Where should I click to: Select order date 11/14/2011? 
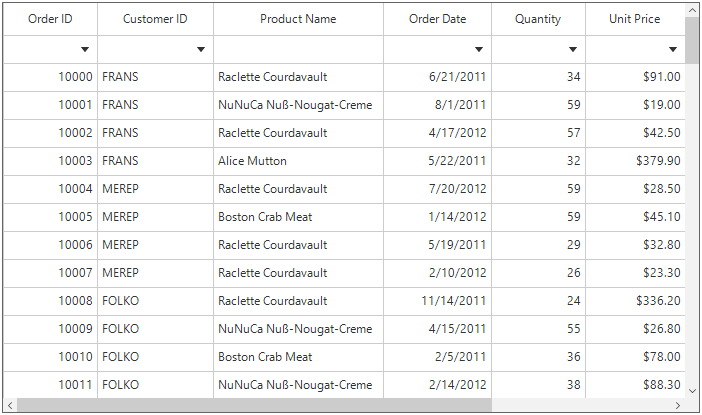[x=437, y=301]
